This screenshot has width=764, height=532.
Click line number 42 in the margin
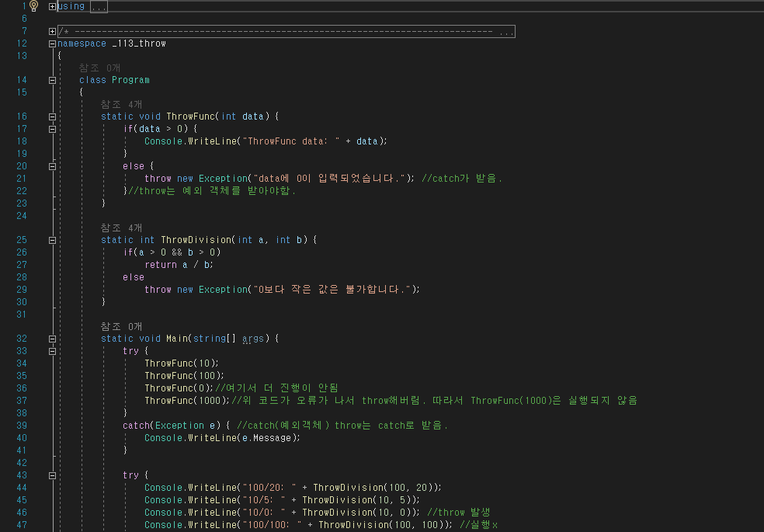pos(22,462)
